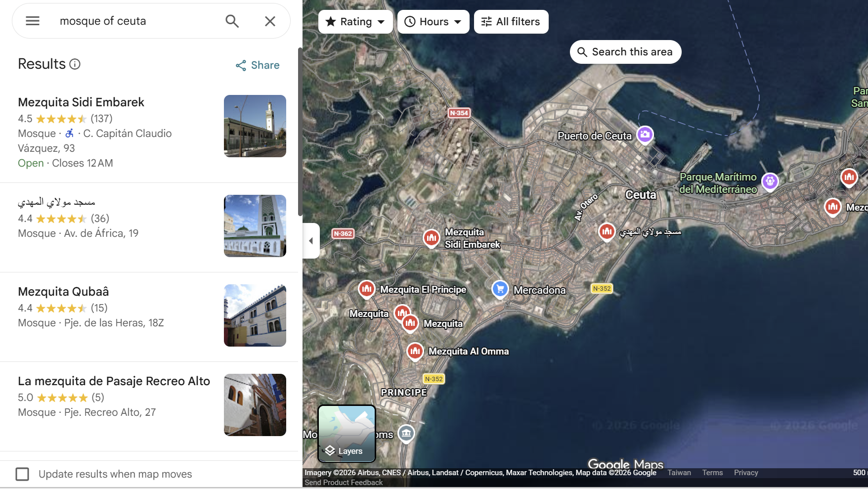The height and width of the screenshot is (489, 868).
Task: Click the Ceuta city label on map
Action: [641, 195]
